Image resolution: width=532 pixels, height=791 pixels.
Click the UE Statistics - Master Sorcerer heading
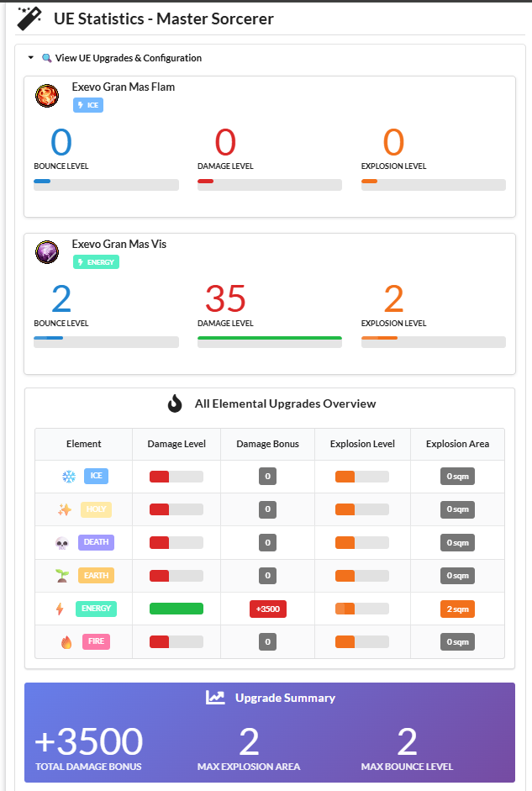click(164, 18)
